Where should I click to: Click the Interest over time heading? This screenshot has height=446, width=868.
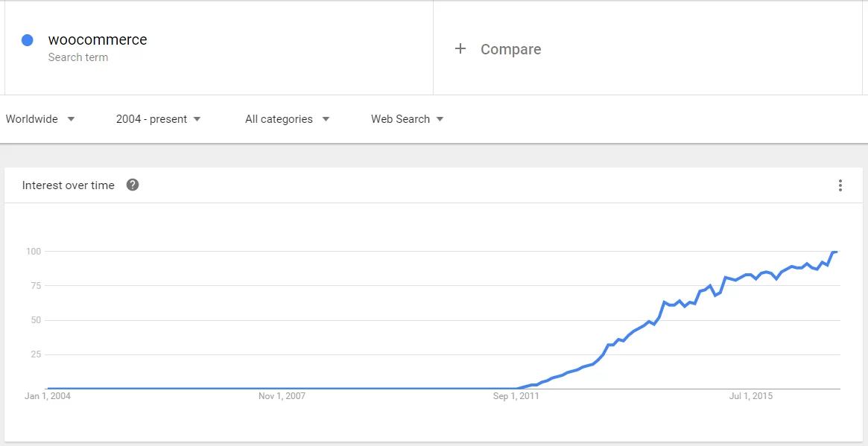[x=69, y=185]
